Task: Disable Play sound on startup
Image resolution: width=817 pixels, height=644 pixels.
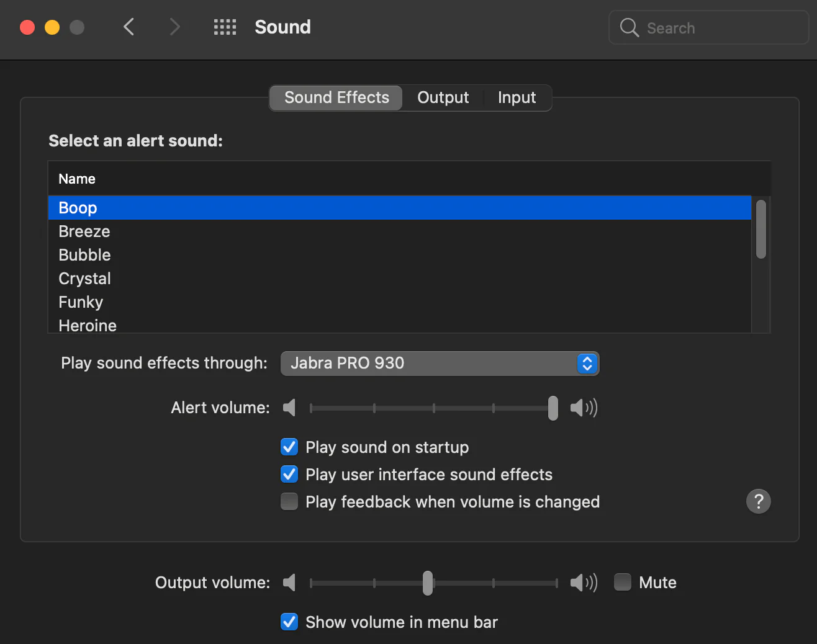Action: (x=289, y=447)
